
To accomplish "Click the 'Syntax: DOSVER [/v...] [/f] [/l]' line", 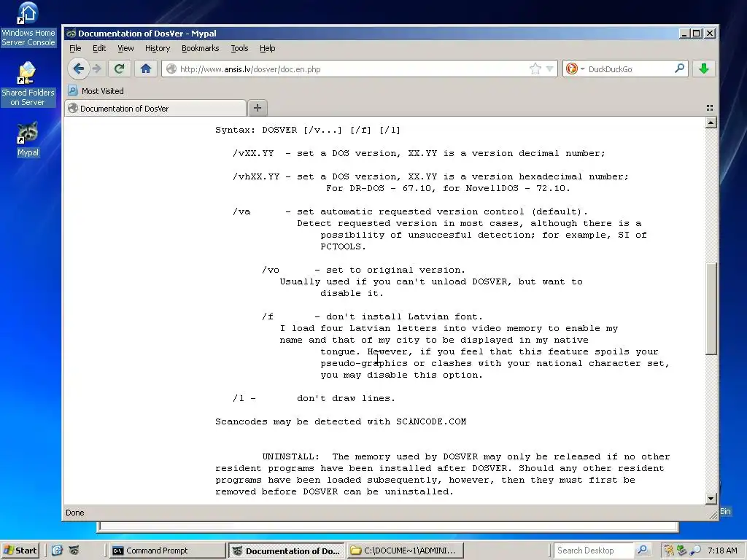I will point(308,130).
